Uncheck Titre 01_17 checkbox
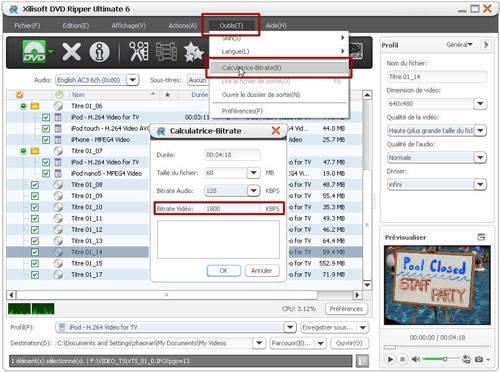 (x=35, y=275)
